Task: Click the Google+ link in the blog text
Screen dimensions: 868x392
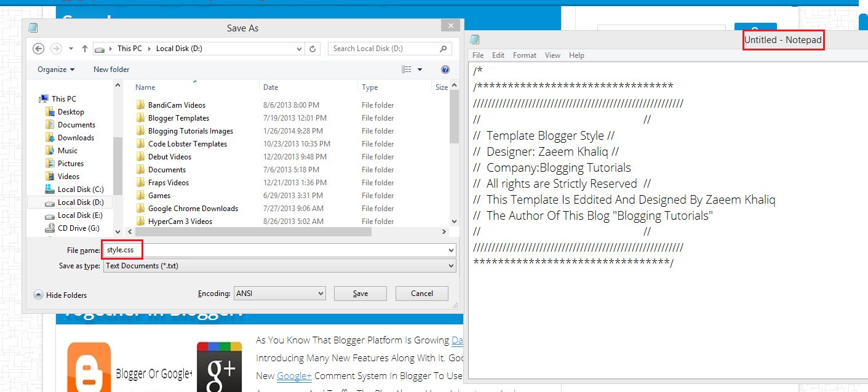Action: [294, 376]
